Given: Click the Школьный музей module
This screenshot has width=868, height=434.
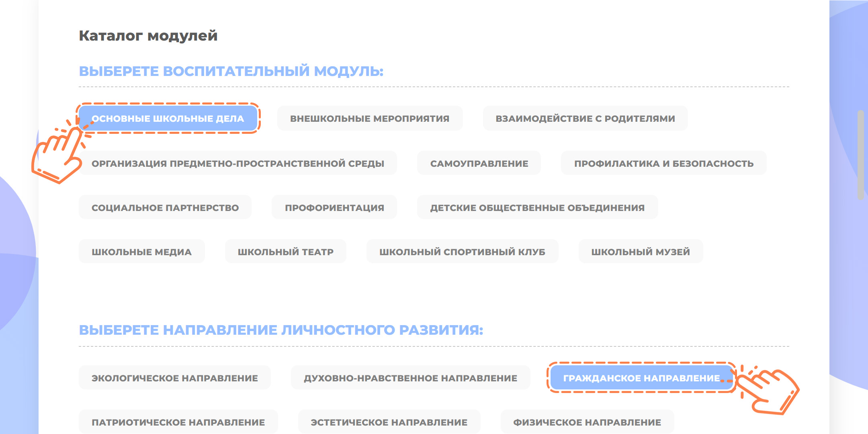Looking at the screenshot, I should pyautogui.click(x=641, y=252).
